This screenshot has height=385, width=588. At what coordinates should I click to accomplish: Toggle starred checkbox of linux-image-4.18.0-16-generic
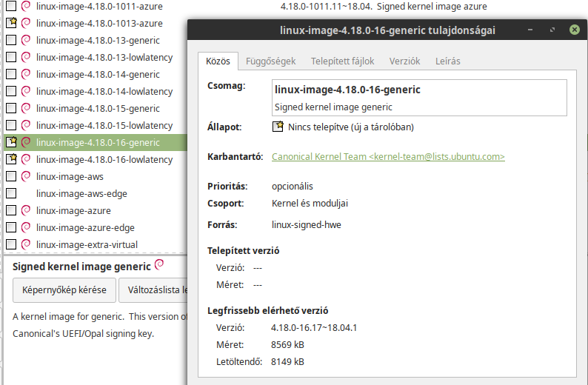coord(11,142)
